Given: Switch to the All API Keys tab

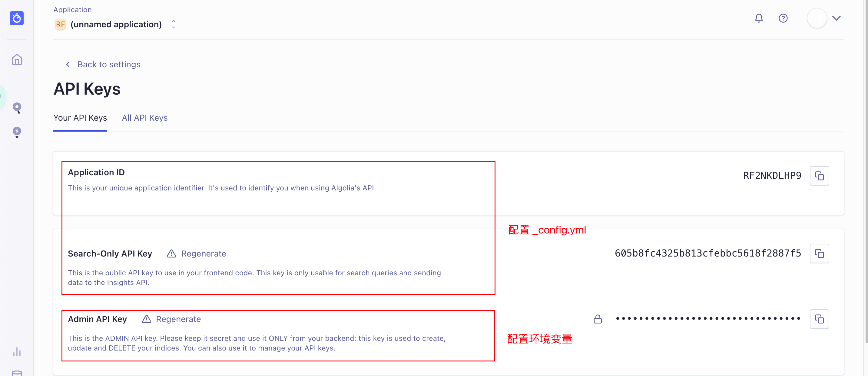Looking at the screenshot, I should coord(144,118).
